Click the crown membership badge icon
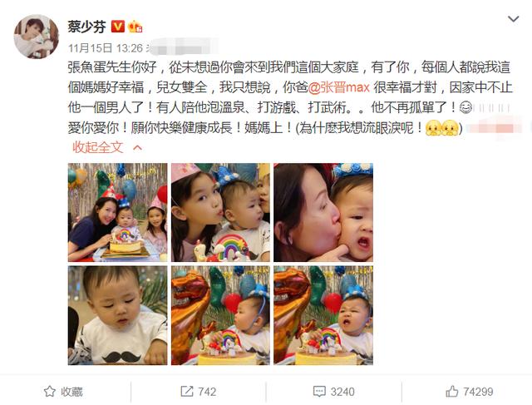Viewport: 532px width, 405px height. (135, 27)
